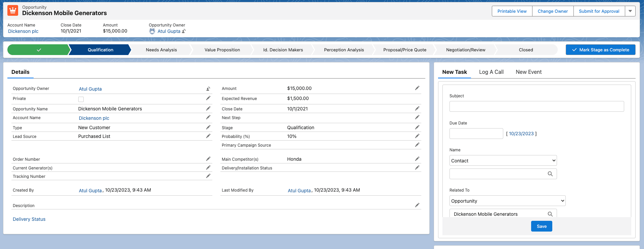644x249 pixels.
Task: Click Submit for Approval button
Action: [x=599, y=11]
